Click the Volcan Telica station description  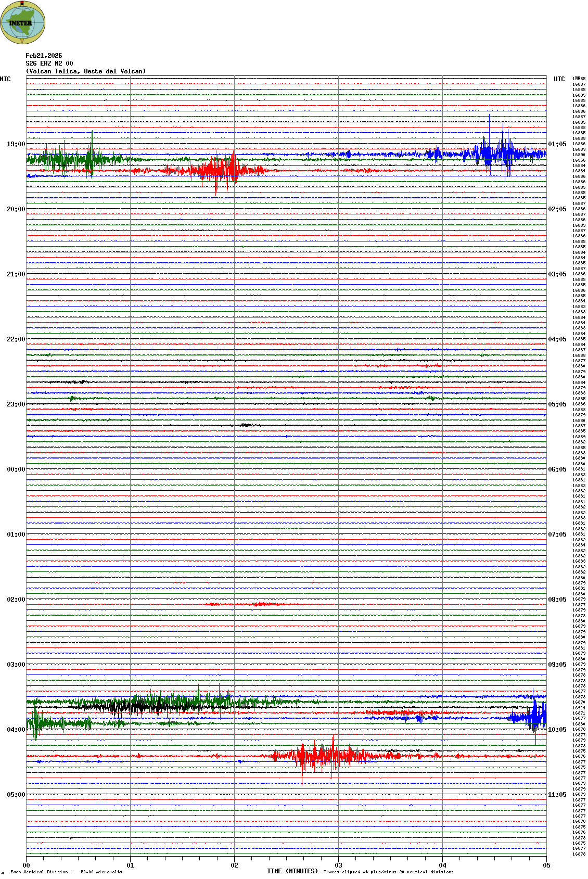coord(86,71)
